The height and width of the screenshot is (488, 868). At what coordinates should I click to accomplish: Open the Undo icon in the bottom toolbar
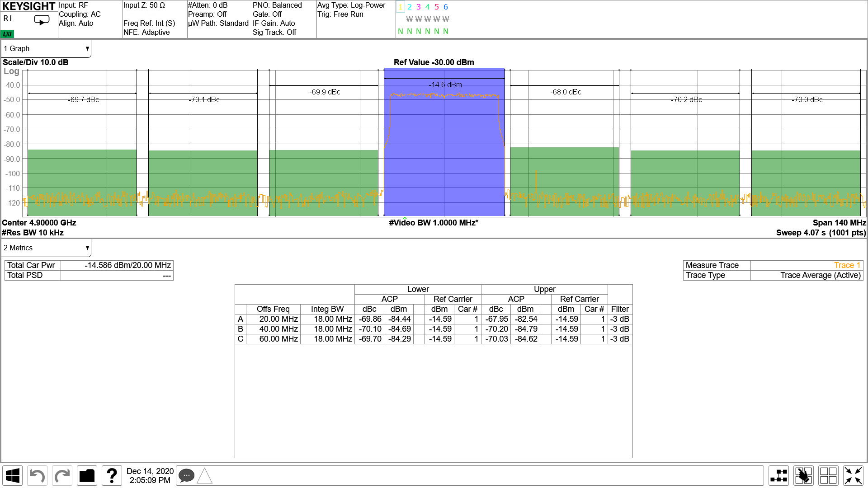[x=37, y=475]
